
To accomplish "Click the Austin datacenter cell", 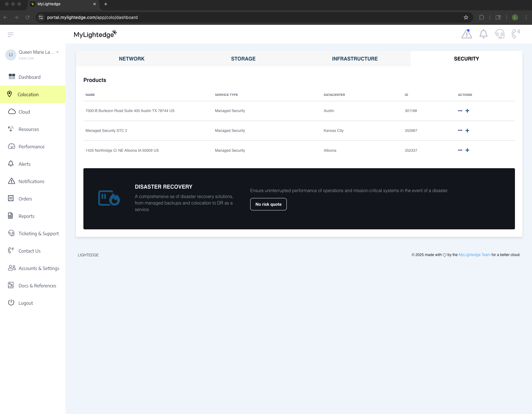I will (x=329, y=111).
